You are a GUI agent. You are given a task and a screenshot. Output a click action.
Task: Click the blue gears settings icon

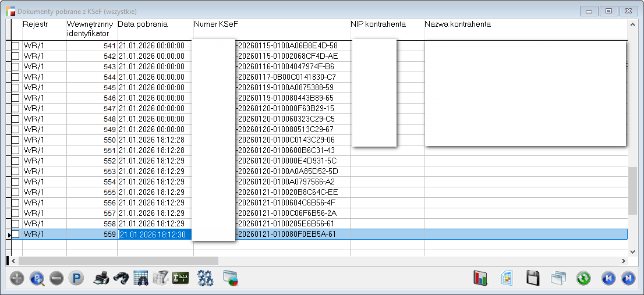click(206, 278)
